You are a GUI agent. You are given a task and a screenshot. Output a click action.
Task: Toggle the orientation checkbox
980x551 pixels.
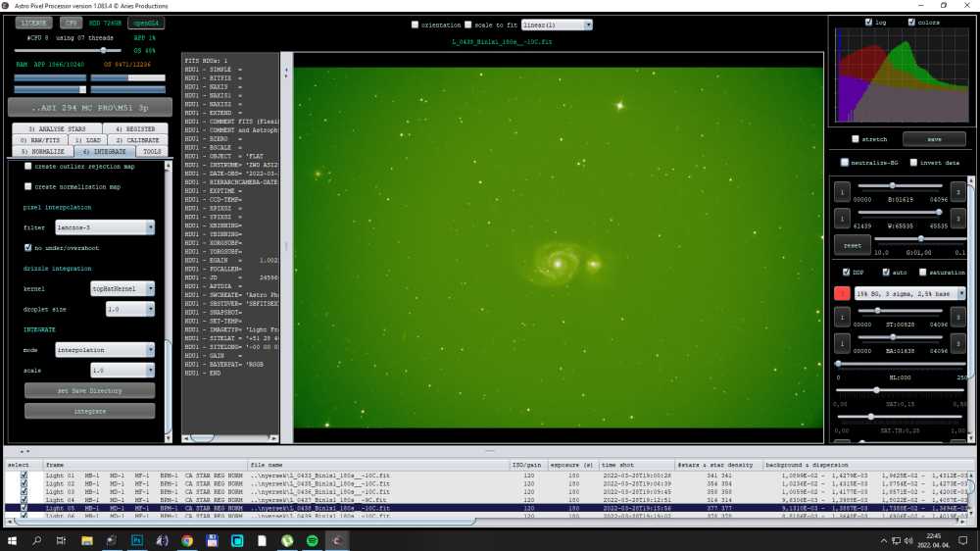(415, 25)
